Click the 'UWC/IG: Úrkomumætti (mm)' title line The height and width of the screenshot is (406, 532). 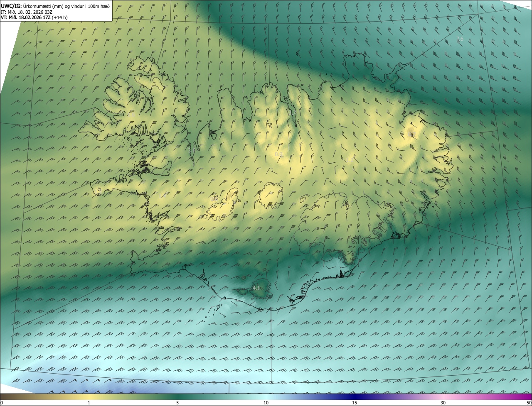pos(55,6)
